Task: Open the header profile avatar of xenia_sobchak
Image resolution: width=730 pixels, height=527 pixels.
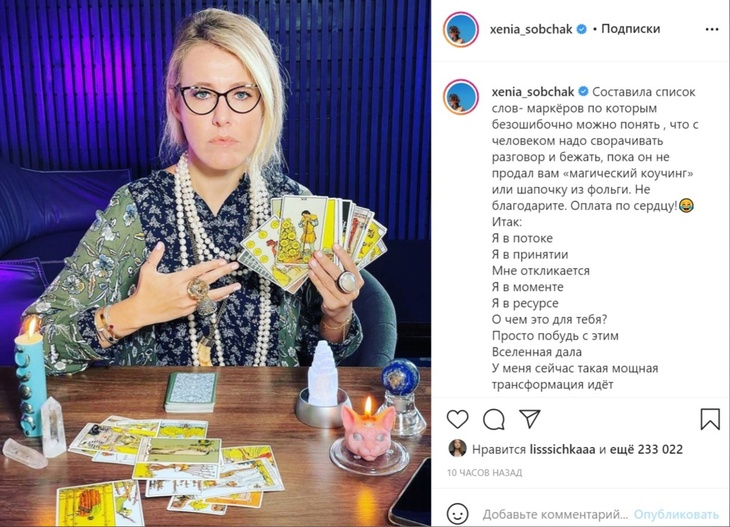Action: point(461,30)
